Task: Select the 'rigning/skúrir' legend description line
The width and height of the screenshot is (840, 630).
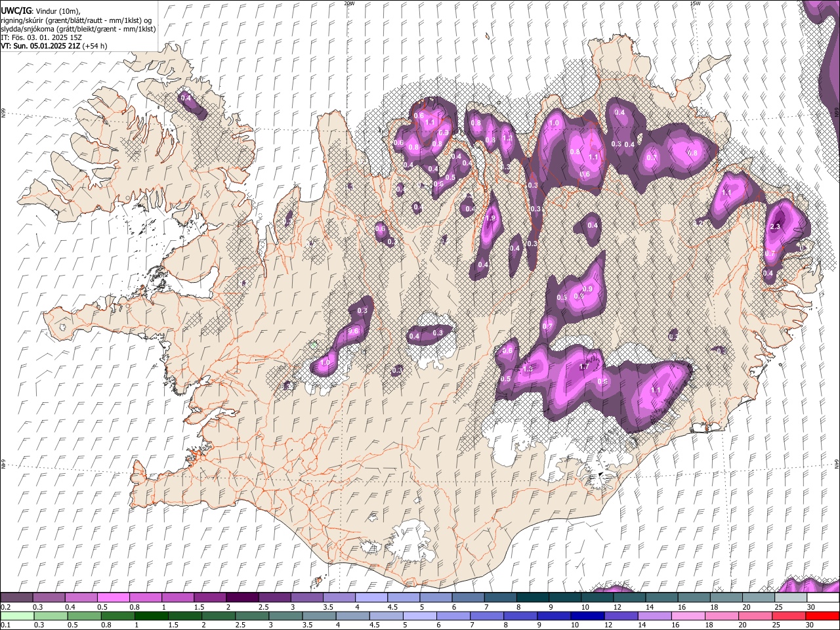Action: pyautogui.click(x=76, y=20)
